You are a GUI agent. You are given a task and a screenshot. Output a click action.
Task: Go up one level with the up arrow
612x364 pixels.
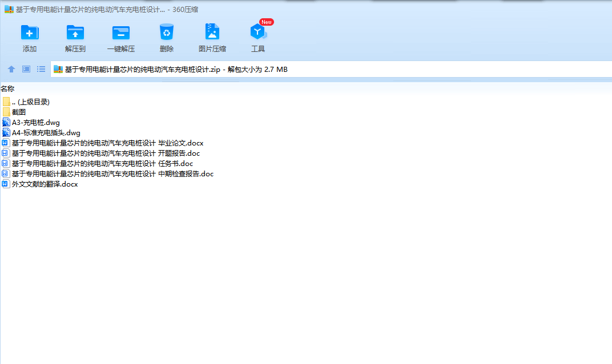[11, 69]
